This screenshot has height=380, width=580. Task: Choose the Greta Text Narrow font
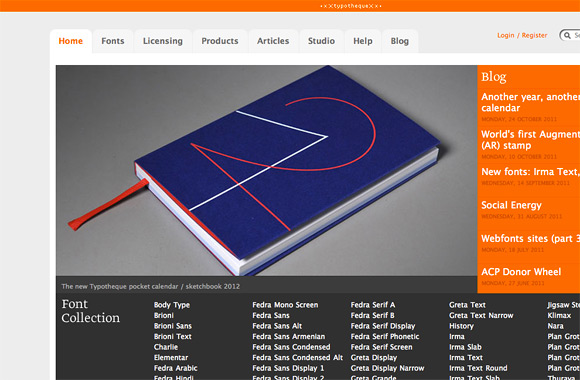click(x=481, y=316)
